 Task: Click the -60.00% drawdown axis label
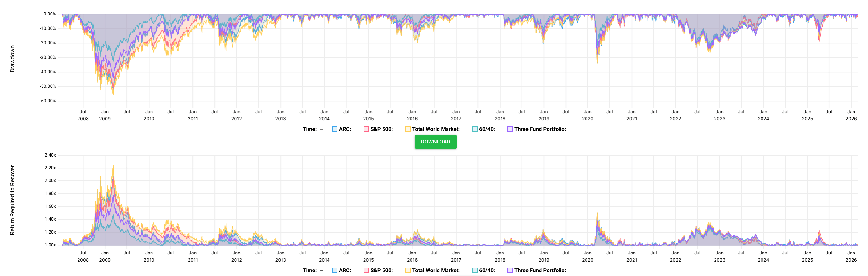(x=48, y=101)
